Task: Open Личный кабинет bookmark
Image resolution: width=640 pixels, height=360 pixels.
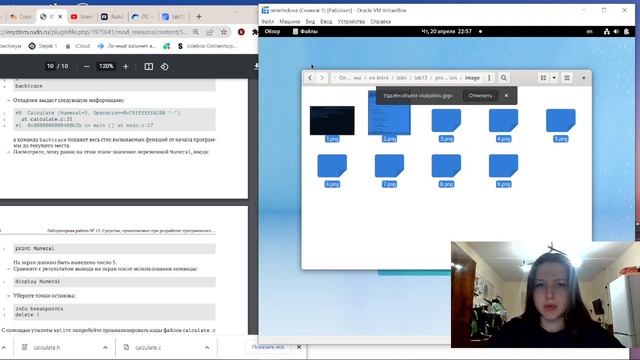Action: [127, 46]
